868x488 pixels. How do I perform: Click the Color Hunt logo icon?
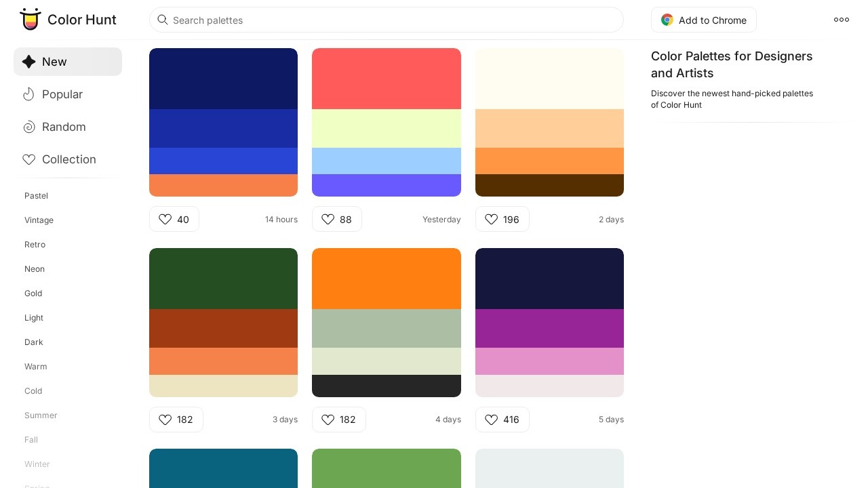[x=31, y=20]
